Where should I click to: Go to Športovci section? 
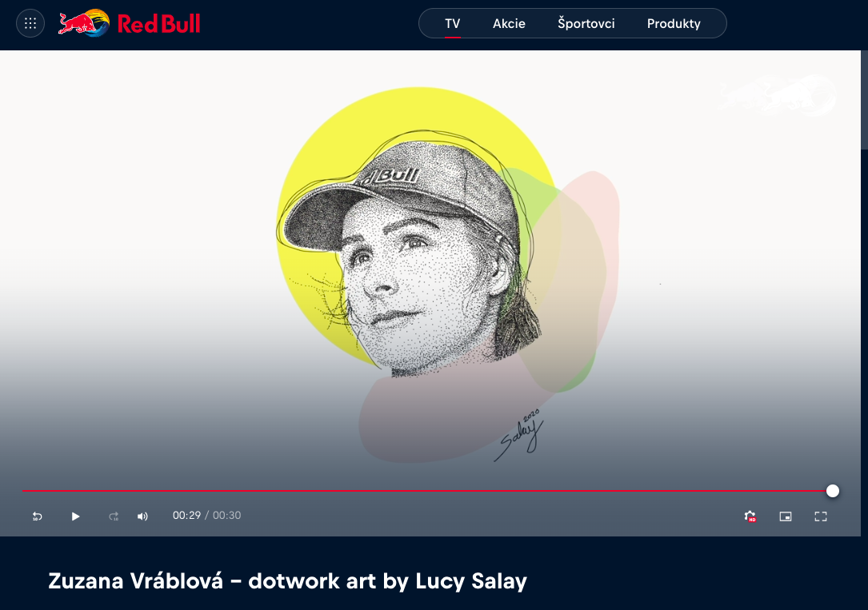(586, 24)
